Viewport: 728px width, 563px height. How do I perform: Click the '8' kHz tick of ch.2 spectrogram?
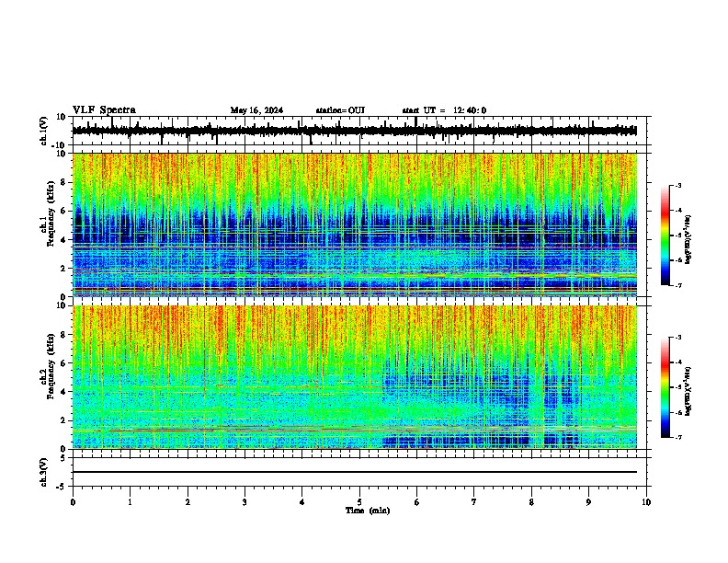tap(63, 335)
